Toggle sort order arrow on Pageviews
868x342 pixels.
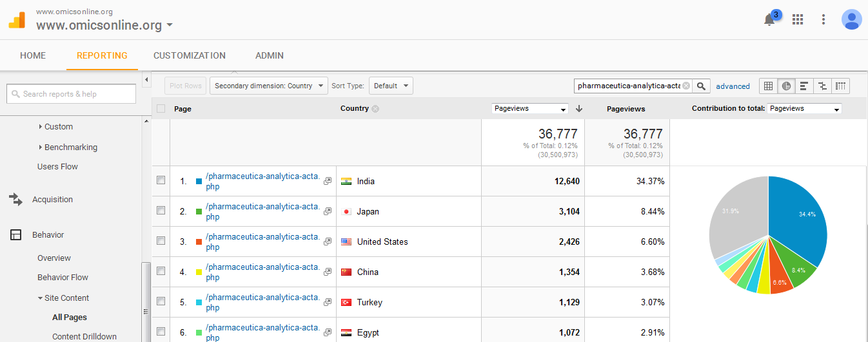point(579,109)
